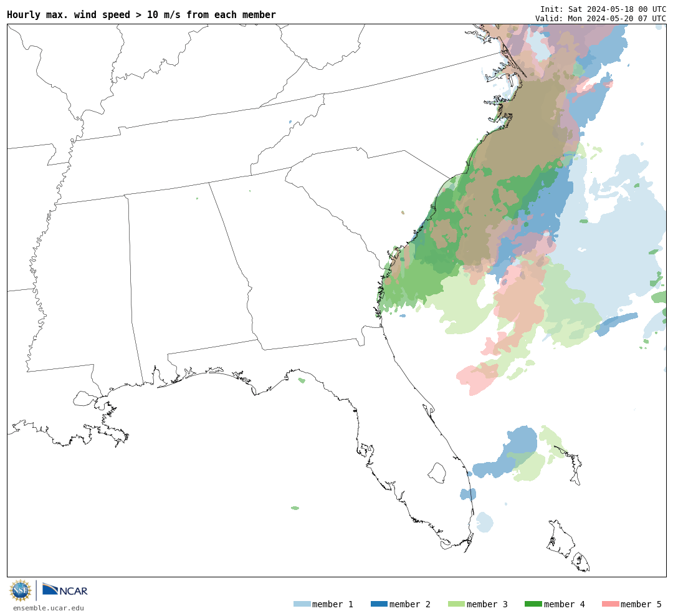Click the chart title about hourly max wind speed
This screenshot has height=616, width=673.
click(x=141, y=14)
